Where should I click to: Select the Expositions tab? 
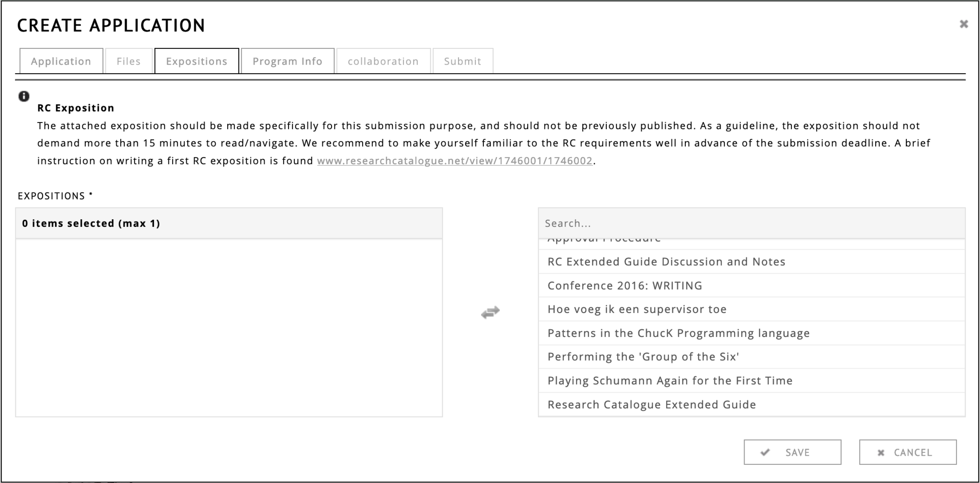[x=197, y=61]
